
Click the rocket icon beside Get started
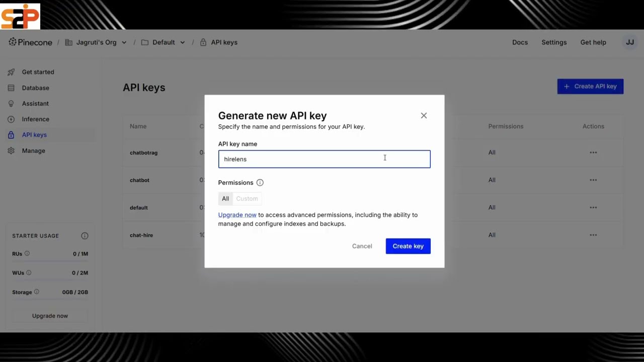pos(11,72)
